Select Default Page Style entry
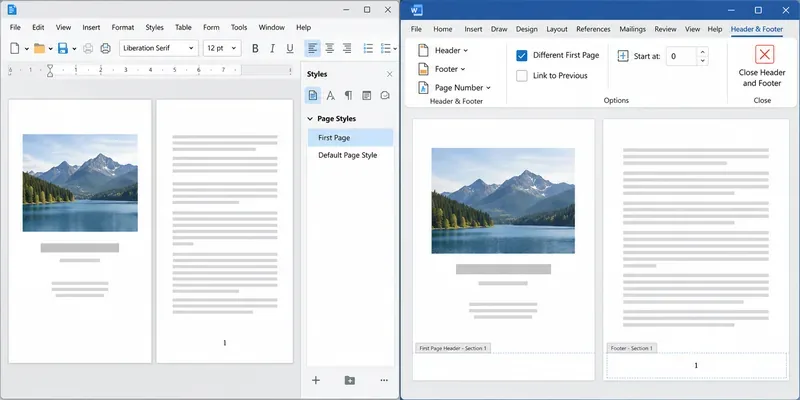Viewport: 800px width, 400px height. pos(350,155)
